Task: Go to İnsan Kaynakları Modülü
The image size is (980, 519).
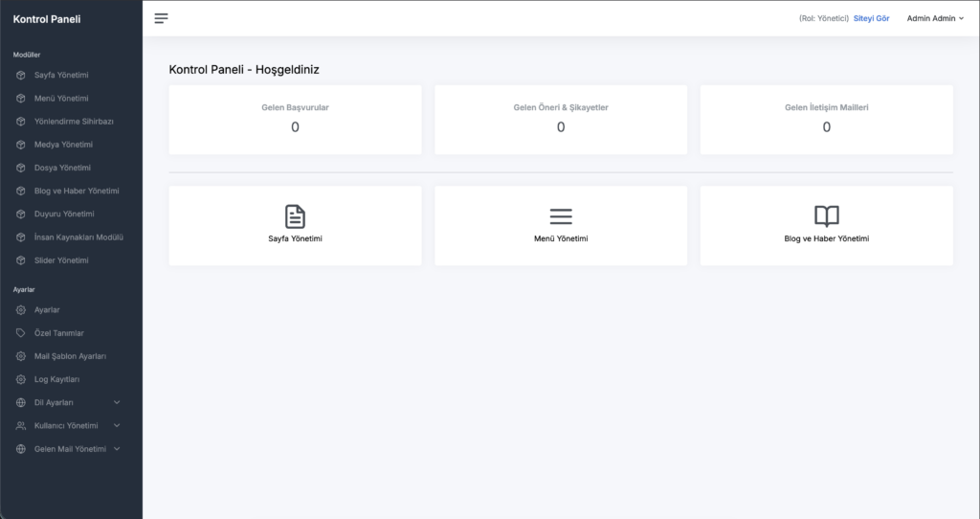Action: point(78,237)
